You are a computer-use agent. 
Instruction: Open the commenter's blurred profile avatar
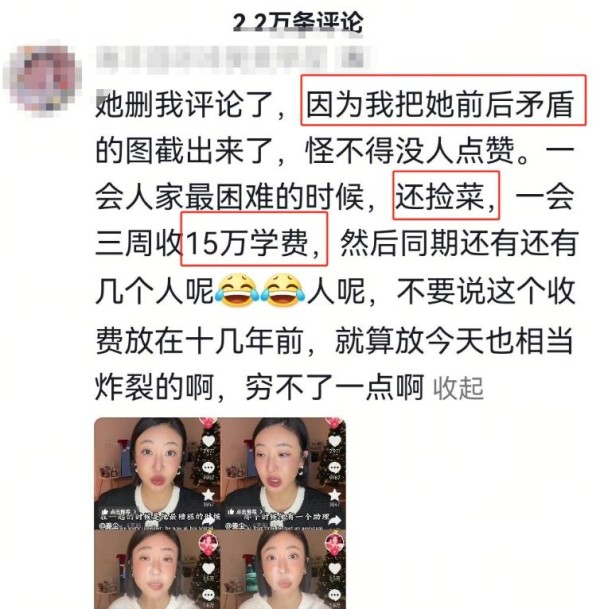click(43, 78)
